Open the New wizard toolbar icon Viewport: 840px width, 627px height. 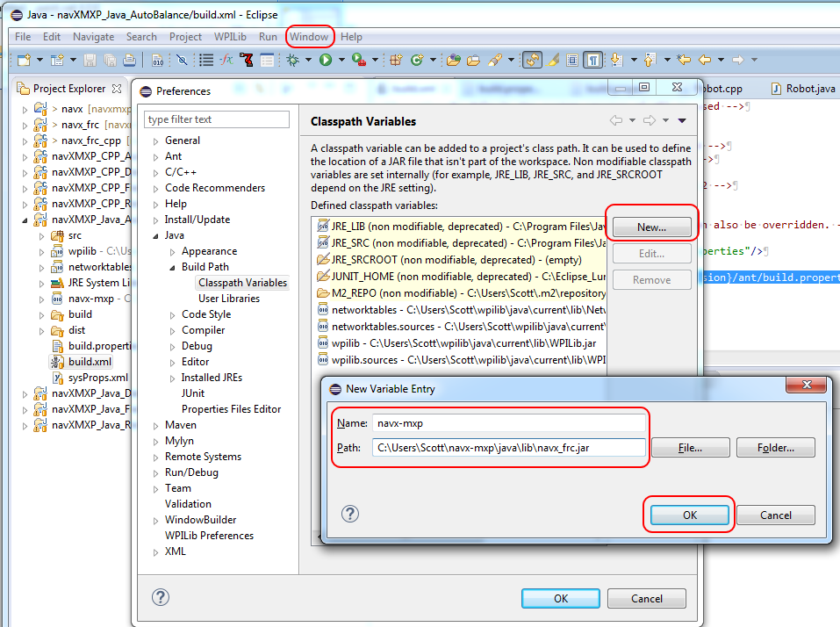point(25,60)
